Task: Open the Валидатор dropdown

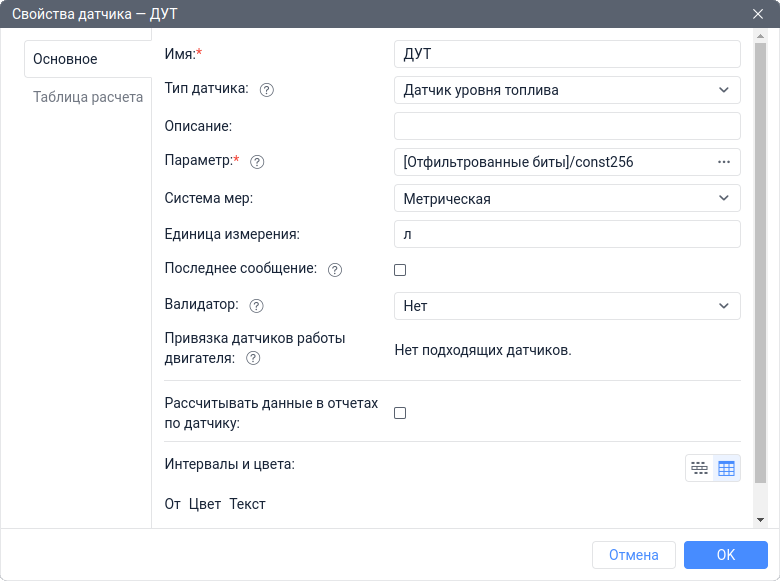Action: tap(567, 306)
